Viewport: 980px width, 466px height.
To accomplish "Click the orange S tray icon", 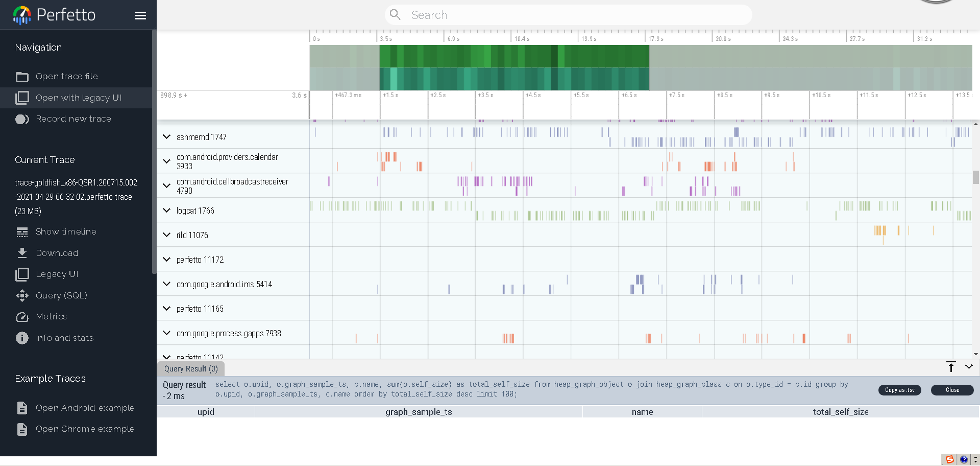I will point(949,459).
